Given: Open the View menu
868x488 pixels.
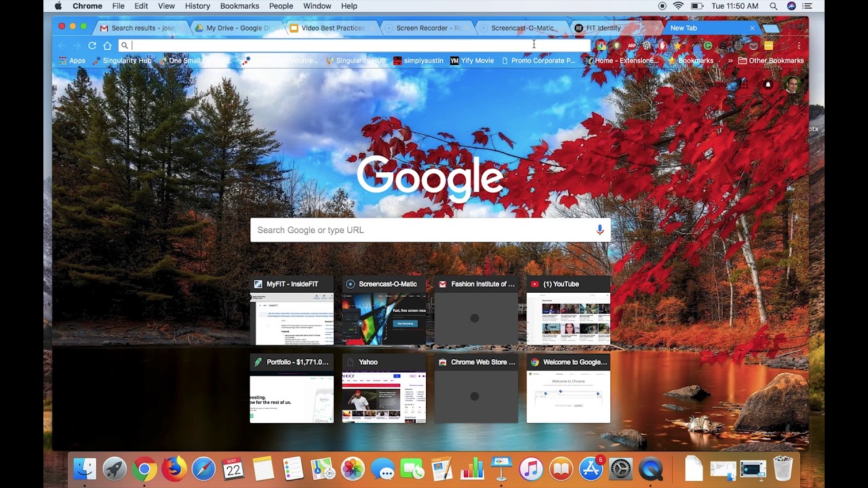Looking at the screenshot, I should point(166,6).
